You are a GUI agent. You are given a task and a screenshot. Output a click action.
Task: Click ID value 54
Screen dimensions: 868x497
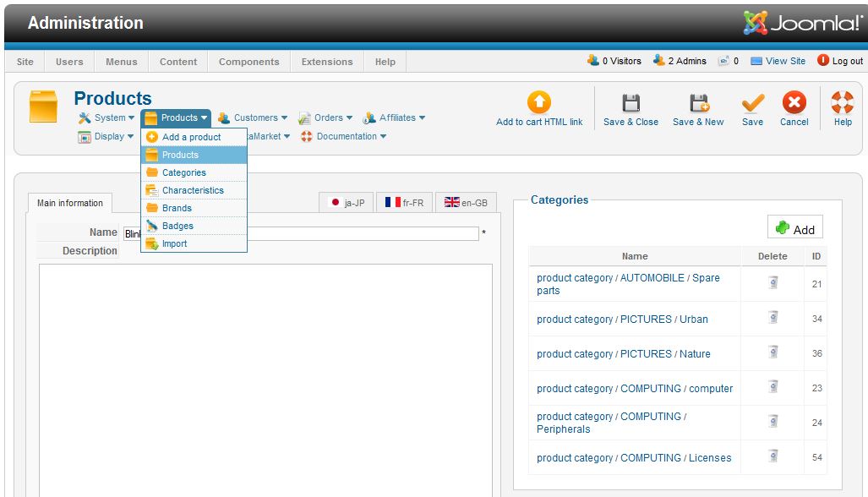click(x=816, y=457)
